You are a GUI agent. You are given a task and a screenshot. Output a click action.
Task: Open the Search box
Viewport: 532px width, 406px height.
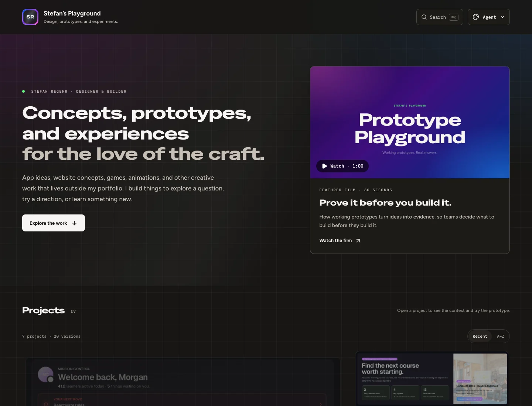click(x=440, y=17)
